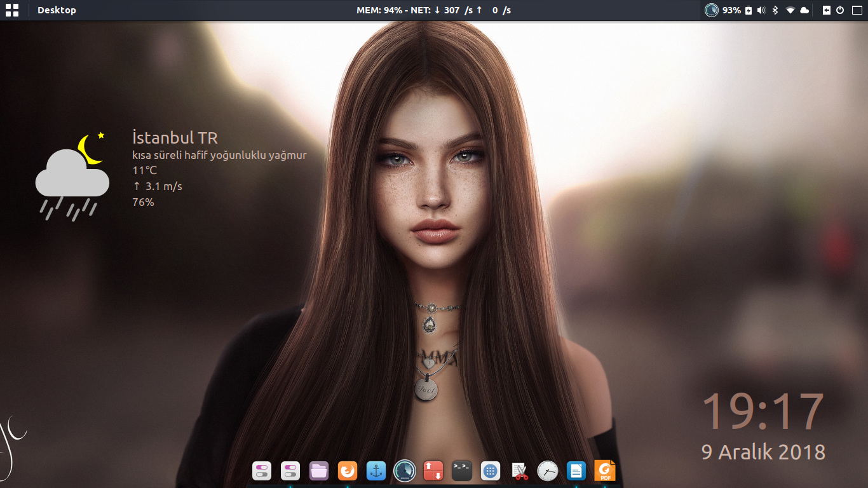Open the red up/down arrows app in the dock
The width and height of the screenshot is (868, 488).
[433, 471]
